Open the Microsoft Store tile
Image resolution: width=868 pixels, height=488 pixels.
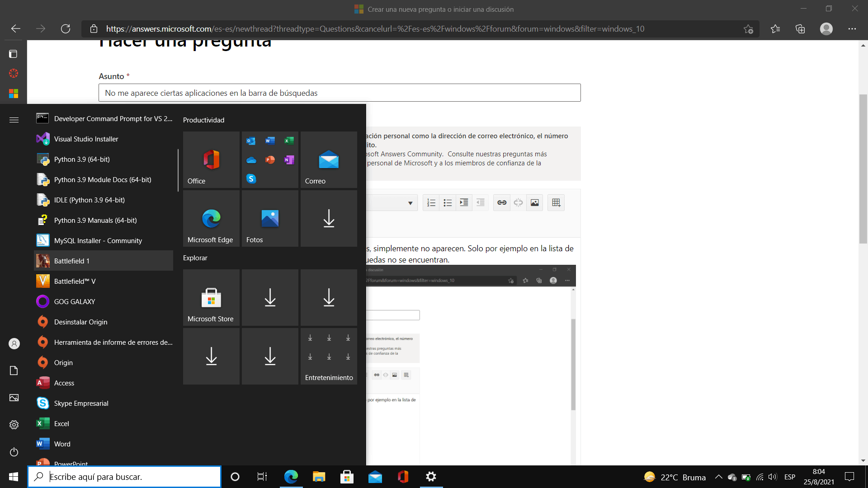(x=211, y=297)
